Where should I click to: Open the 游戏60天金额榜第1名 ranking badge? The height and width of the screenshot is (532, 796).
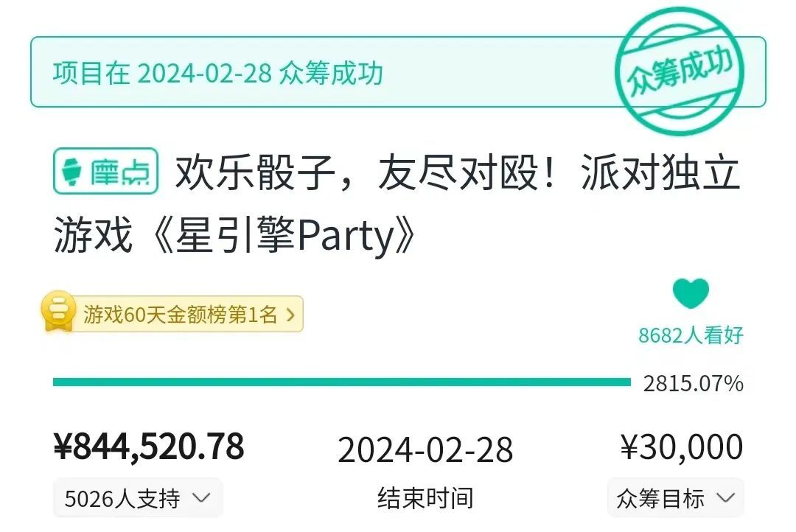tap(180, 315)
